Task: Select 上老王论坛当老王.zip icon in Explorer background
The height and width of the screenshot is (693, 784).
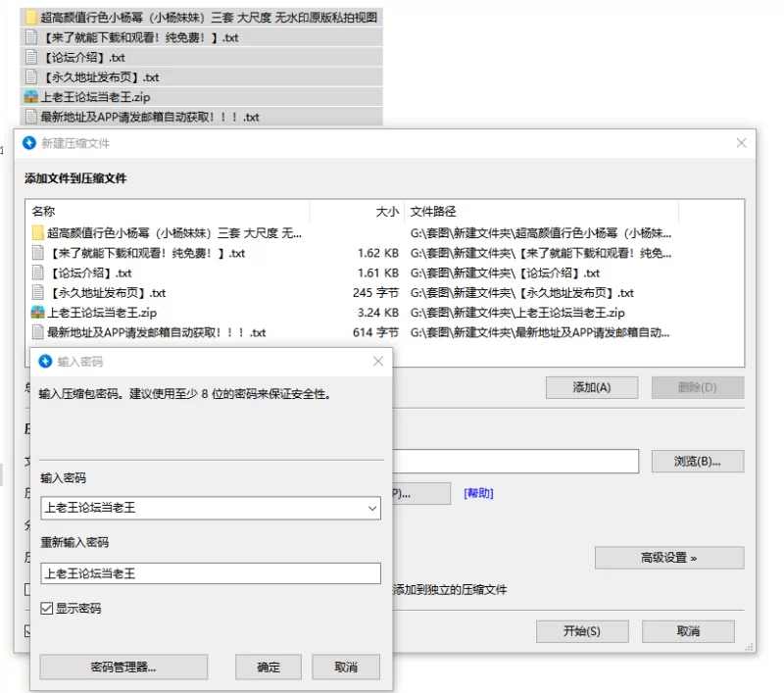Action: (31, 97)
